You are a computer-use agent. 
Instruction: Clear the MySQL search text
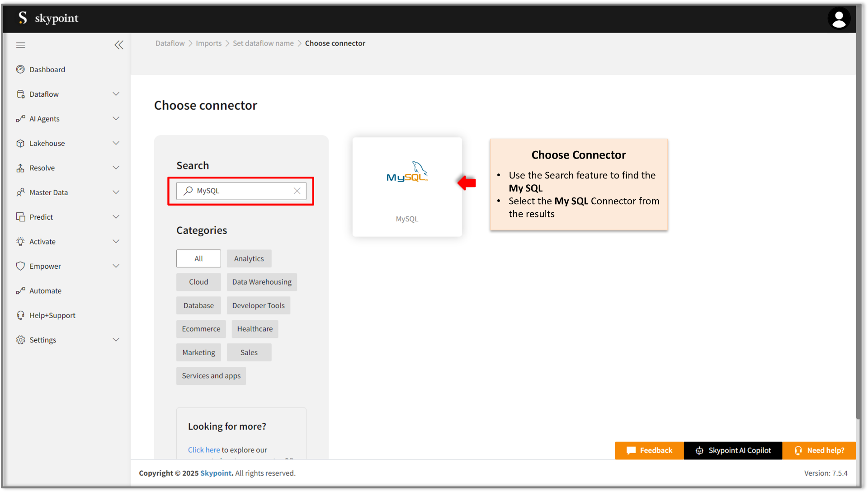pos(297,191)
